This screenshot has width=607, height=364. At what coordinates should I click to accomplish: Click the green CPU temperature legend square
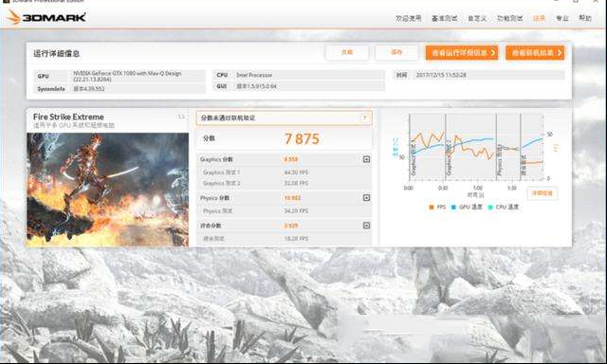point(490,208)
